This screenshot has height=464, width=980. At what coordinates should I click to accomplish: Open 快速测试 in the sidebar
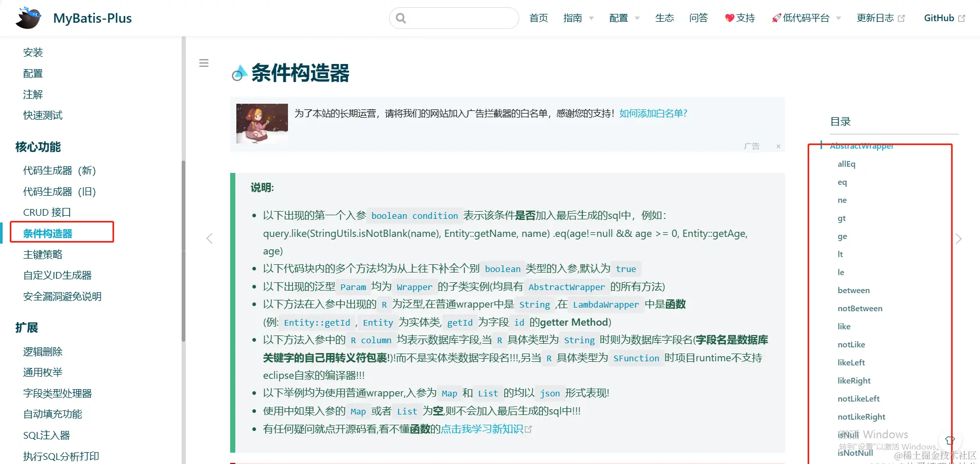[x=43, y=115]
